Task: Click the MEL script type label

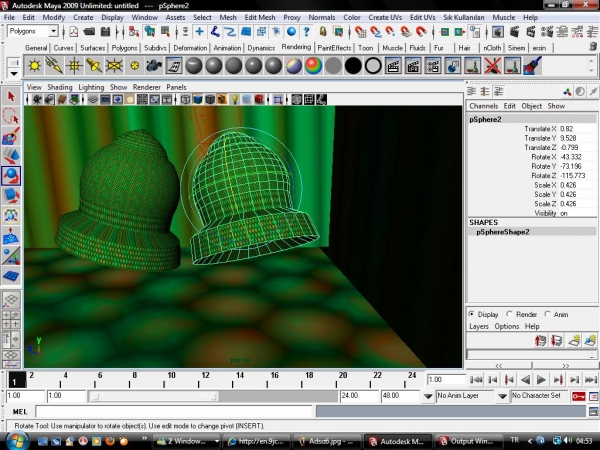Action: click(20, 412)
